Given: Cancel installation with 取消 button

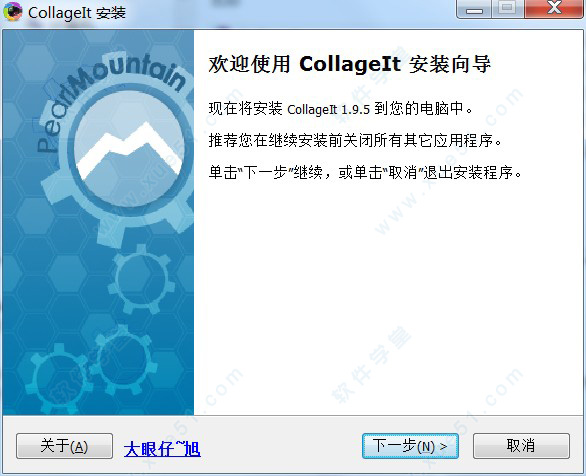Looking at the screenshot, I should click(521, 446).
